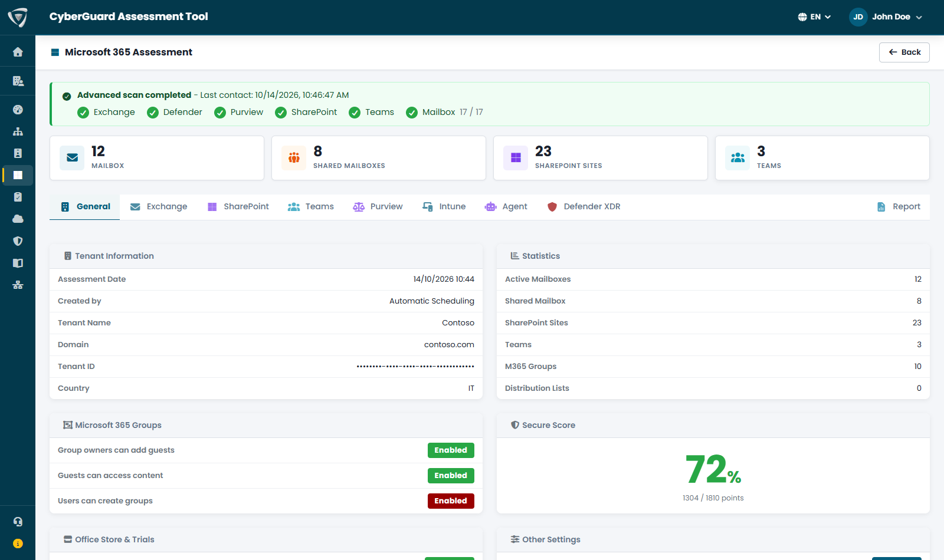
Task: Click the orange Shared Mailboxes people icon
Action: 294,158
